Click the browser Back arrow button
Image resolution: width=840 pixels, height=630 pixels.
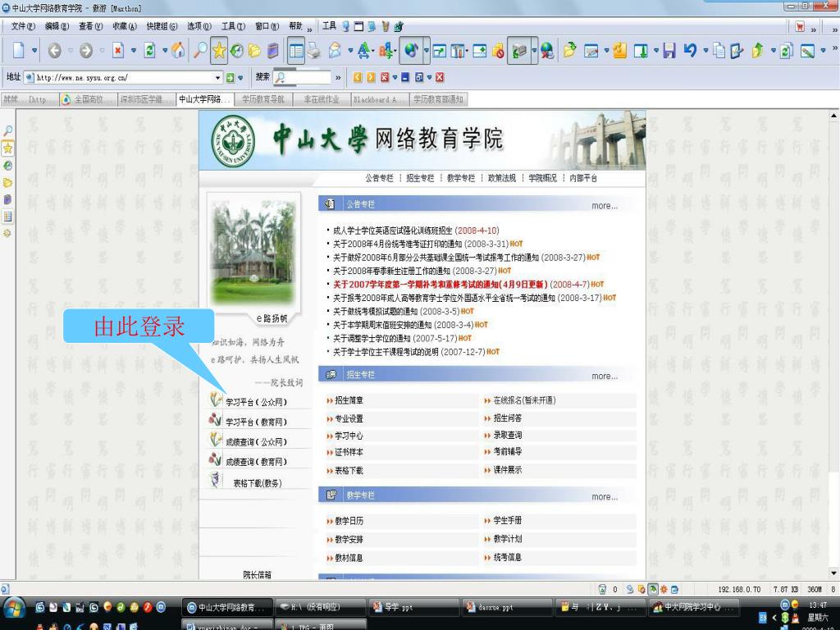point(54,51)
